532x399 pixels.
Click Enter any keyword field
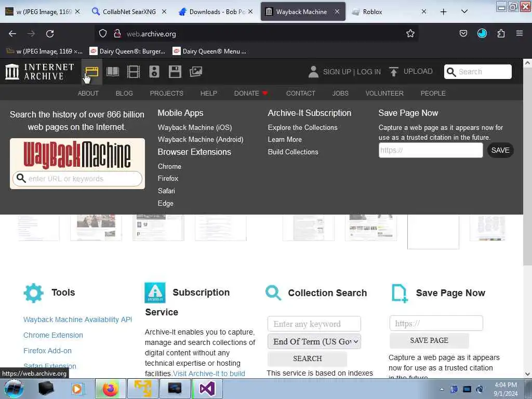coord(314,324)
